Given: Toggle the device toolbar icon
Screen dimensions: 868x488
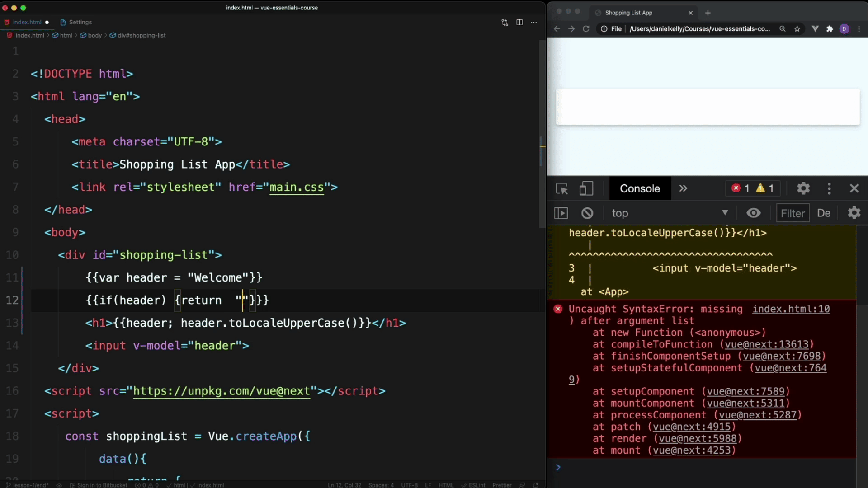Looking at the screenshot, I should pos(586,188).
